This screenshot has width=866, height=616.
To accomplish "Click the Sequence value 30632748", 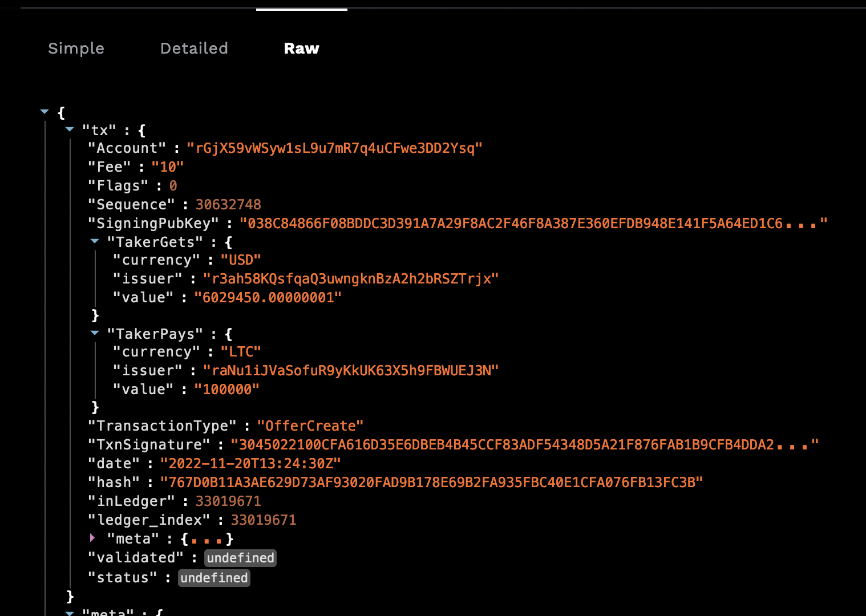I will pyautogui.click(x=228, y=205).
